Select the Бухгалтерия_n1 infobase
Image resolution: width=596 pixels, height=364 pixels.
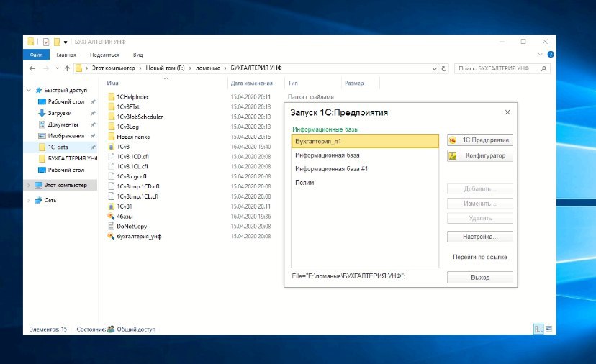(x=365, y=141)
